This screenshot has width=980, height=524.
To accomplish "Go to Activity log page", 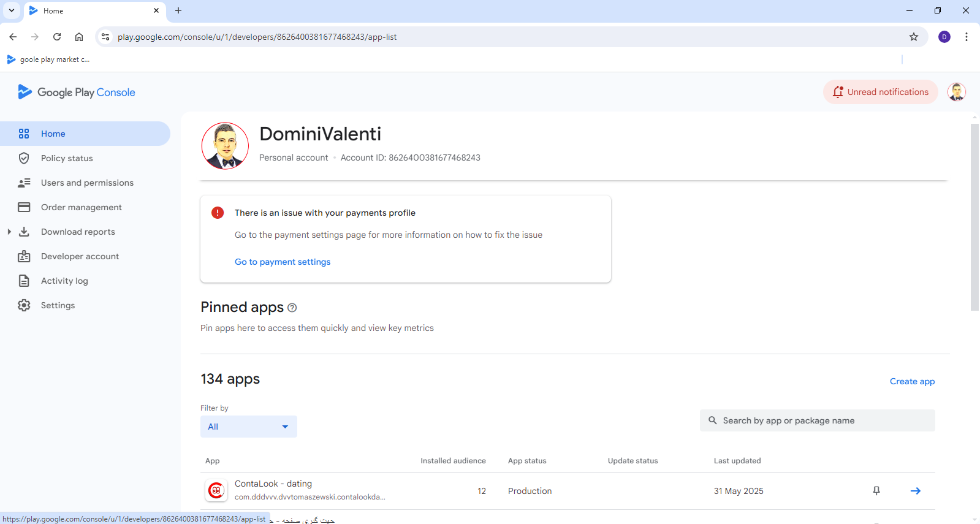I will tap(64, 281).
